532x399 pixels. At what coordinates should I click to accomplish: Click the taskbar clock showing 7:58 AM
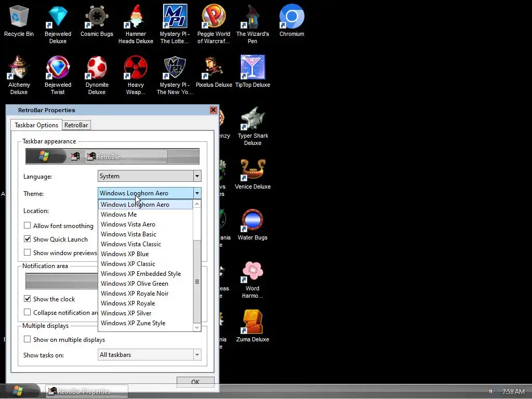coord(513,392)
